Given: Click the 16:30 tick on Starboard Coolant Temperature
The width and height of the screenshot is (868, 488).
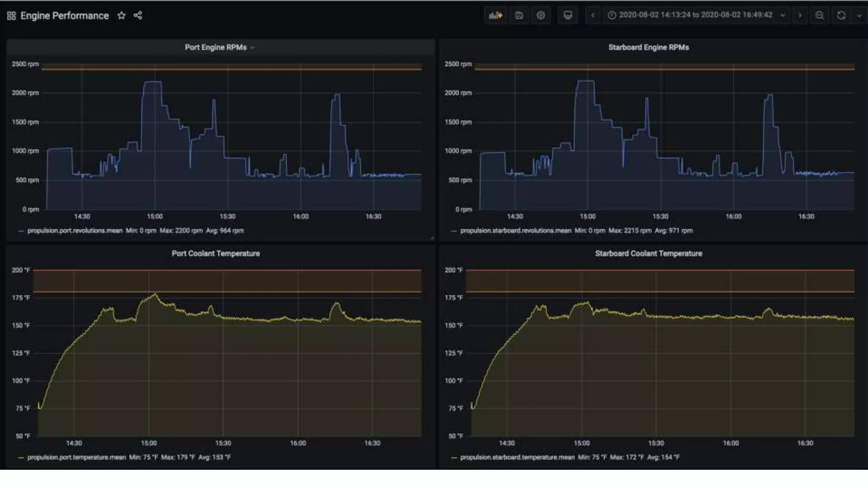Looking at the screenshot, I should (x=805, y=443).
